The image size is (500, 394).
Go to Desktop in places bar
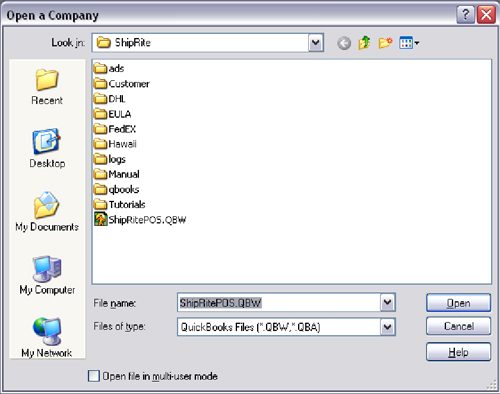(47, 149)
